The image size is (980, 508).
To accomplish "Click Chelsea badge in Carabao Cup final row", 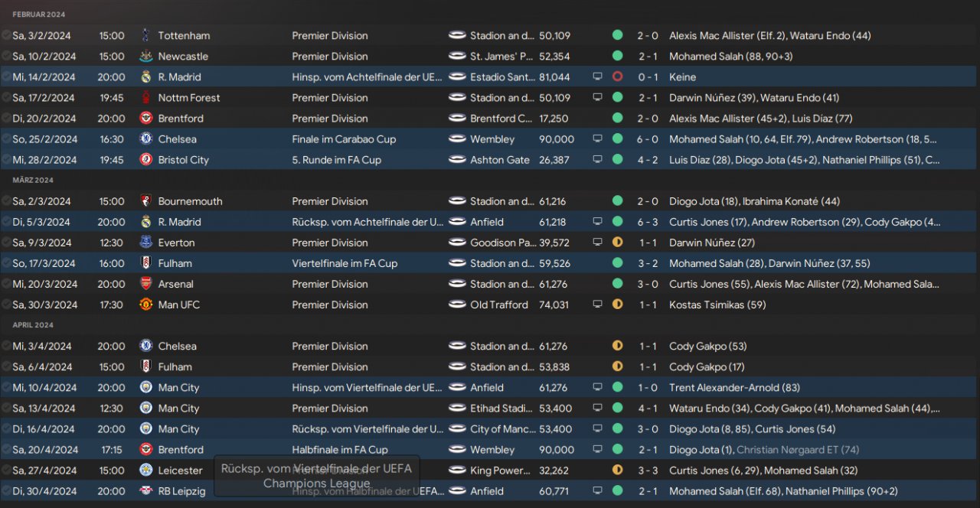I will 146,138.
